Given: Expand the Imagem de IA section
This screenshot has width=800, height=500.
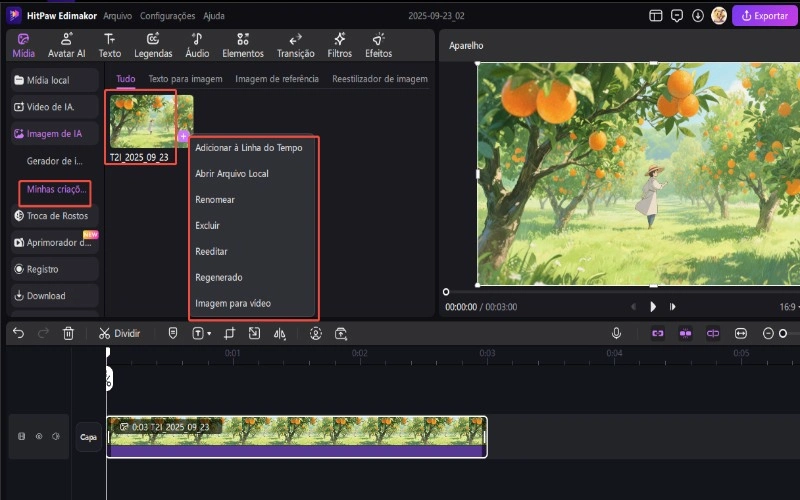Looking at the screenshot, I should (55, 133).
